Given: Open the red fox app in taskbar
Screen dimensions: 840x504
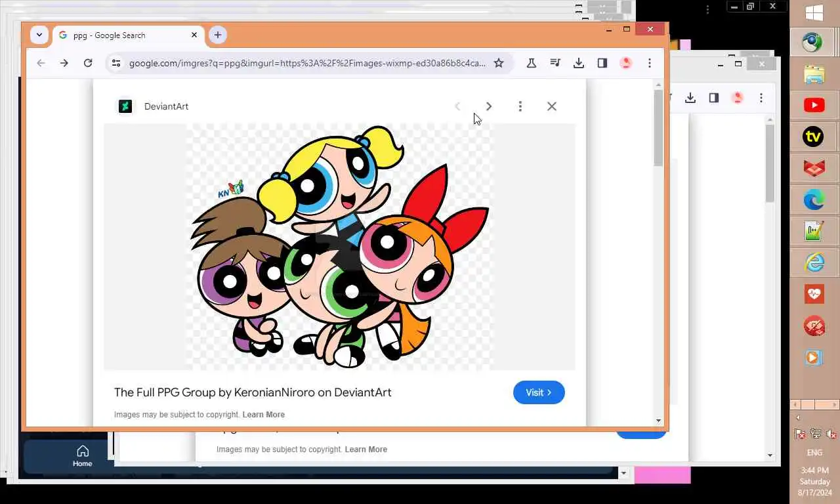Looking at the screenshot, I should pos(814,168).
